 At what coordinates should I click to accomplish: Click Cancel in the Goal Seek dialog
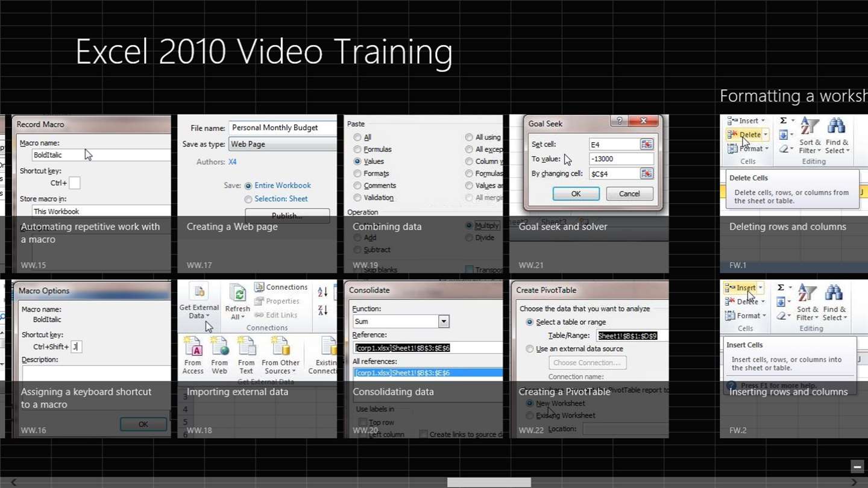[x=629, y=194]
